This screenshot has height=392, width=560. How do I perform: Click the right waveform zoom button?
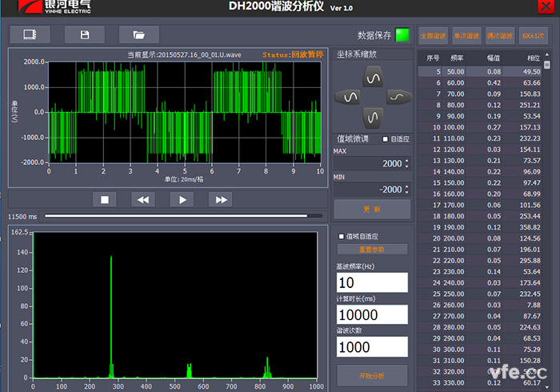click(398, 97)
